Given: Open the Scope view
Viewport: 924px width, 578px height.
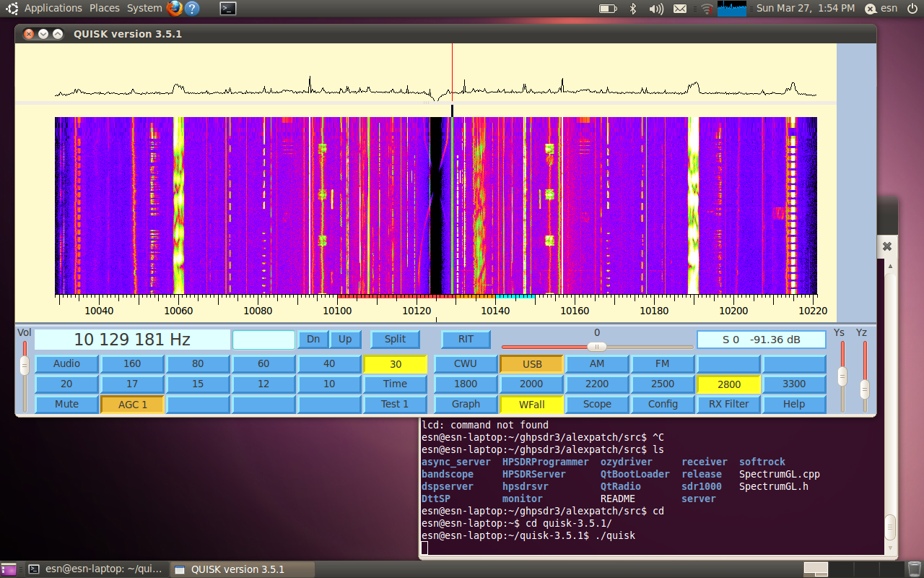Looking at the screenshot, I should 597,404.
